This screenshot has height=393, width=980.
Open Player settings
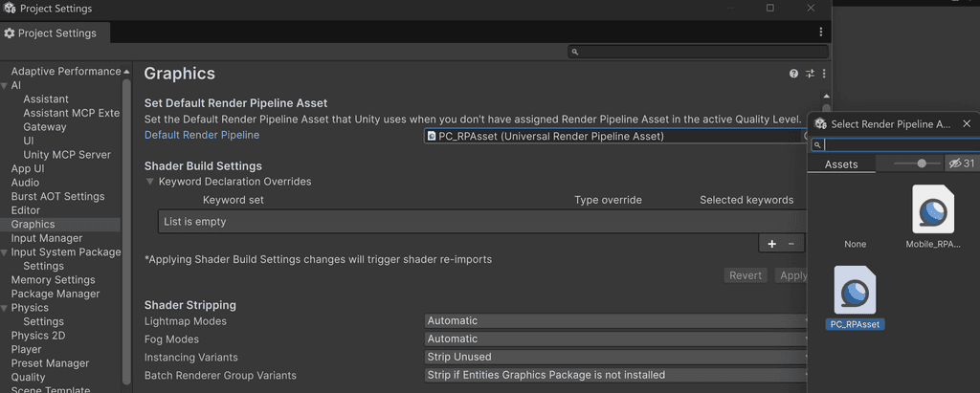point(26,349)
